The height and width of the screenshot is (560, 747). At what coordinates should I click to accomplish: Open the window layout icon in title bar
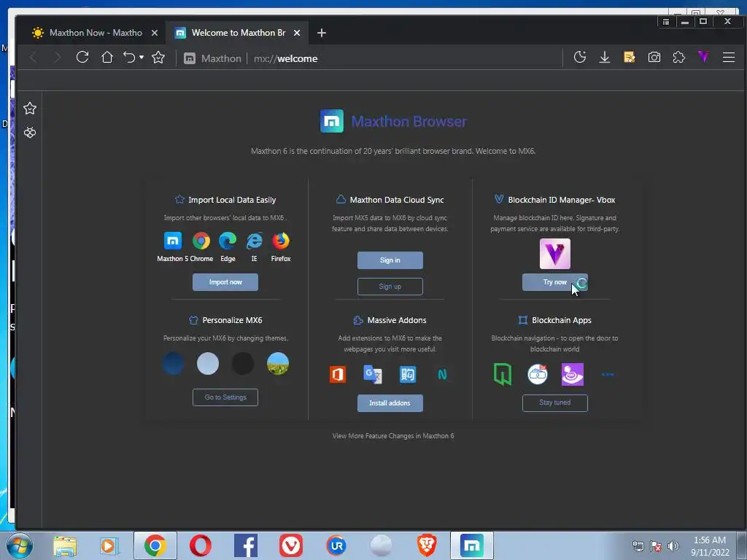[666, 22]
